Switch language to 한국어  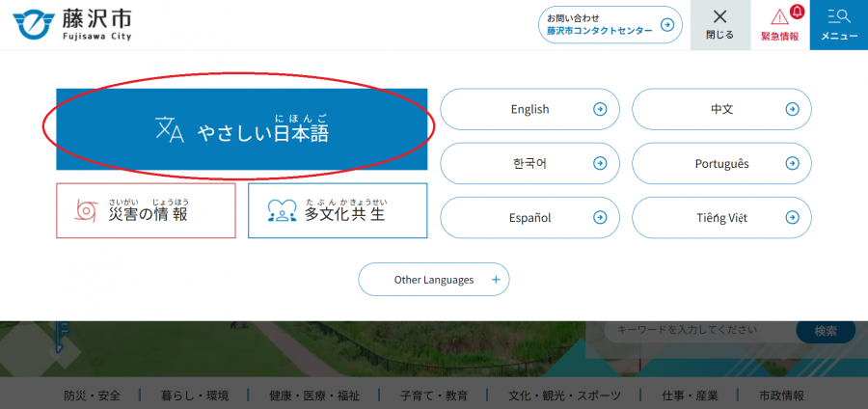point(529,163)
